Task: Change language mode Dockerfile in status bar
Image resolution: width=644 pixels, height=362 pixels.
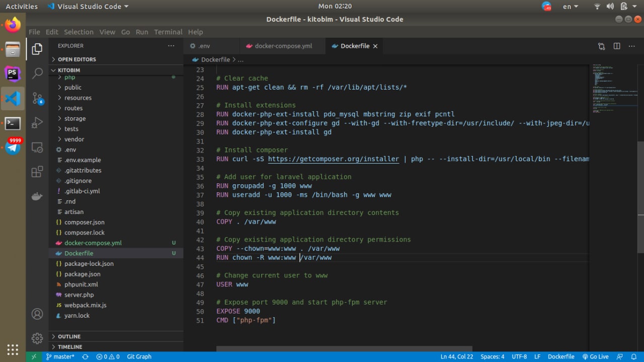Action: pyautogui.click(x=561, y=356)
